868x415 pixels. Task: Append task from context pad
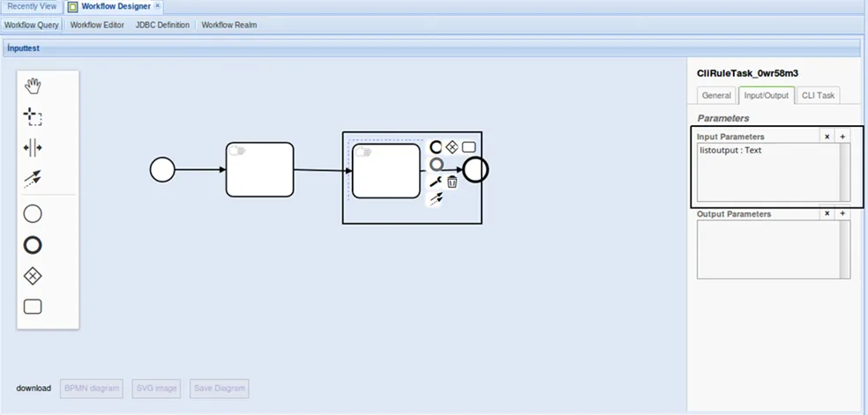pos(469,147)
